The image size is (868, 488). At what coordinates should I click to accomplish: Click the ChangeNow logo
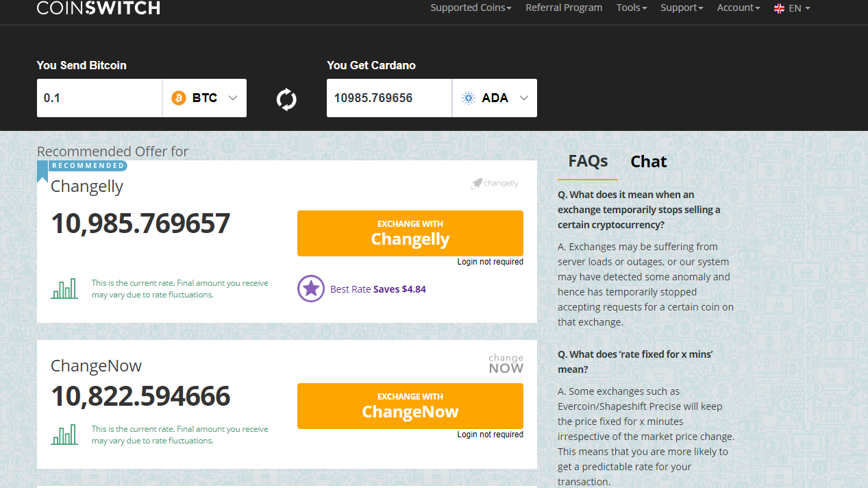click(506, 364)
